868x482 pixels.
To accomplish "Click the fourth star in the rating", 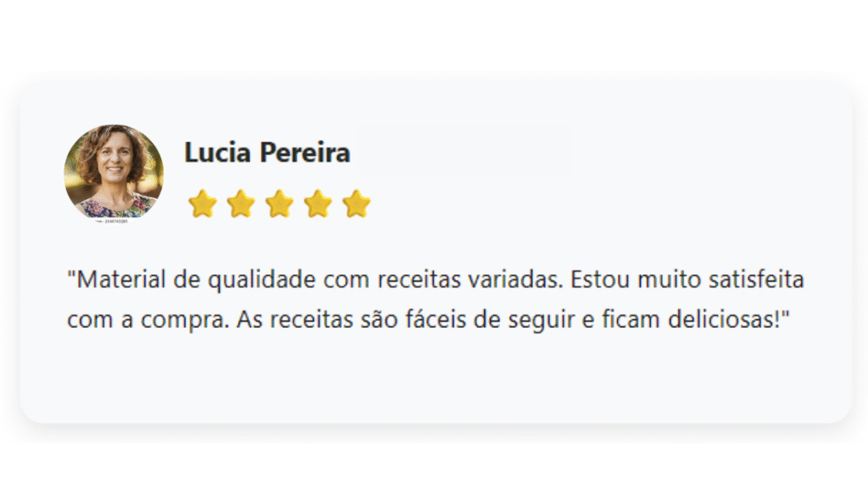I will (x=318, y=203).
